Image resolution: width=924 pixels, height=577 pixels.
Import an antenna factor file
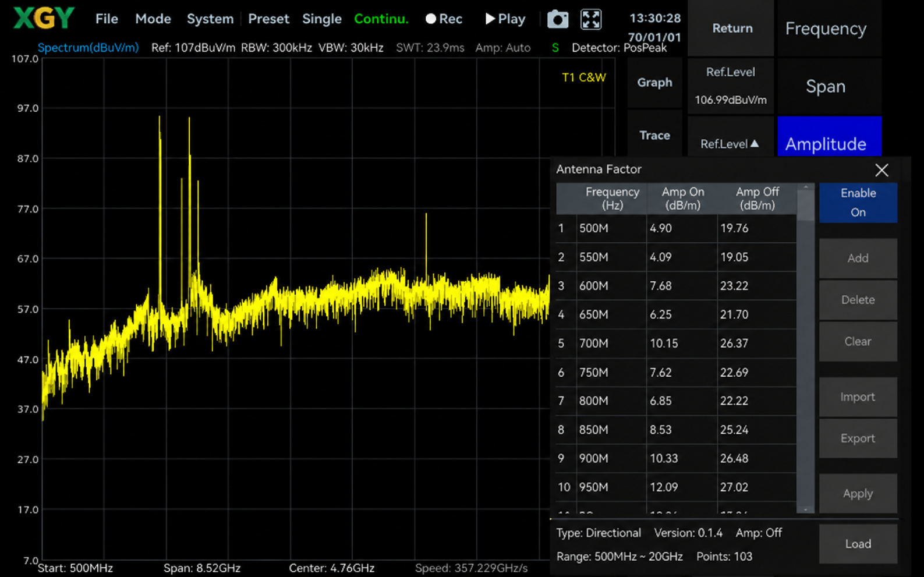[858, 397]
